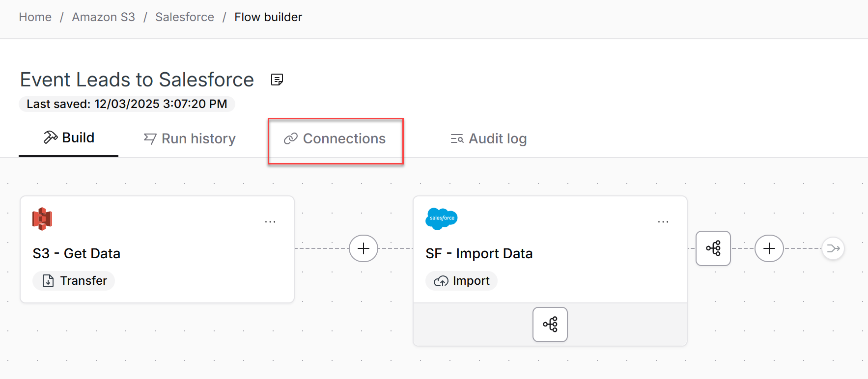Viewport: 868px width, 379px height.
Task: Click Flow builder breadcrumb
Action: tap(268, 17)
